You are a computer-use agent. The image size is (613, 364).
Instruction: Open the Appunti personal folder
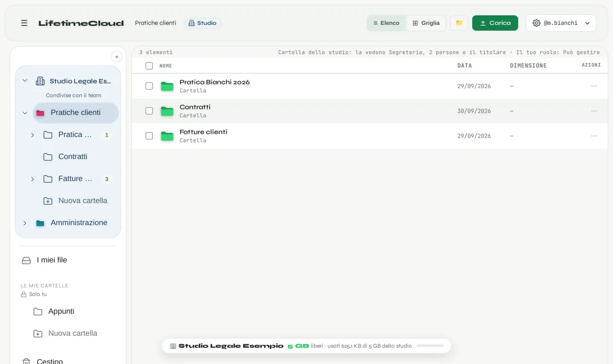61,311
